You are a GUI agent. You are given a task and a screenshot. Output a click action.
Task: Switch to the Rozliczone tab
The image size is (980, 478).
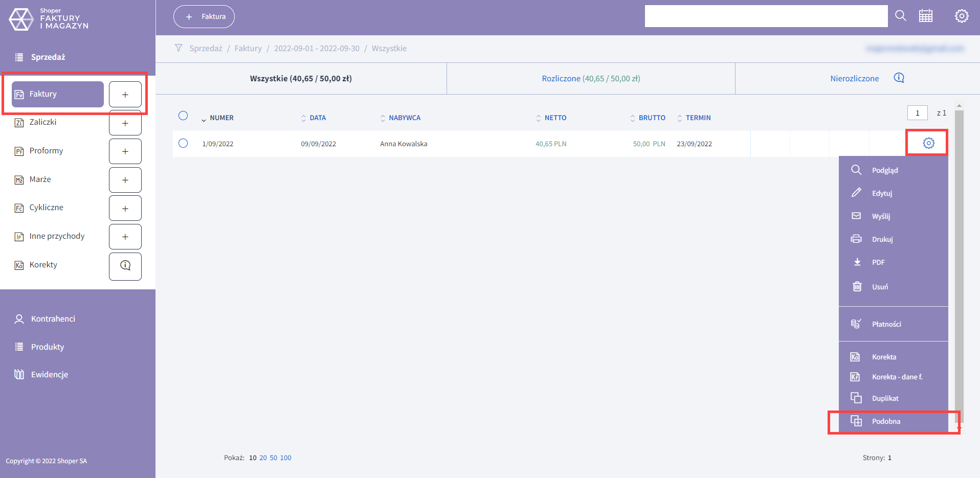tap(591, 79)
